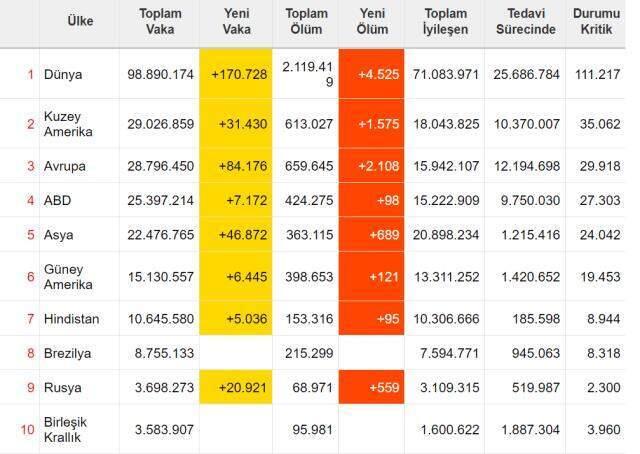This screenshot has height=454, width=640.
Task: Click yellow +170.728 new cases cell
Action: point(236,74)
